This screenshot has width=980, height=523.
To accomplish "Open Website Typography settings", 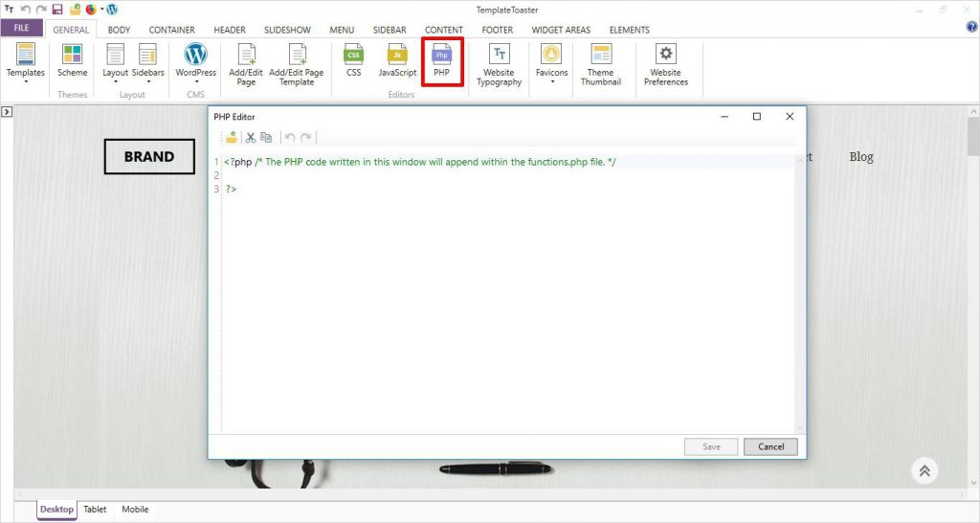I will [x=499, y=64].
